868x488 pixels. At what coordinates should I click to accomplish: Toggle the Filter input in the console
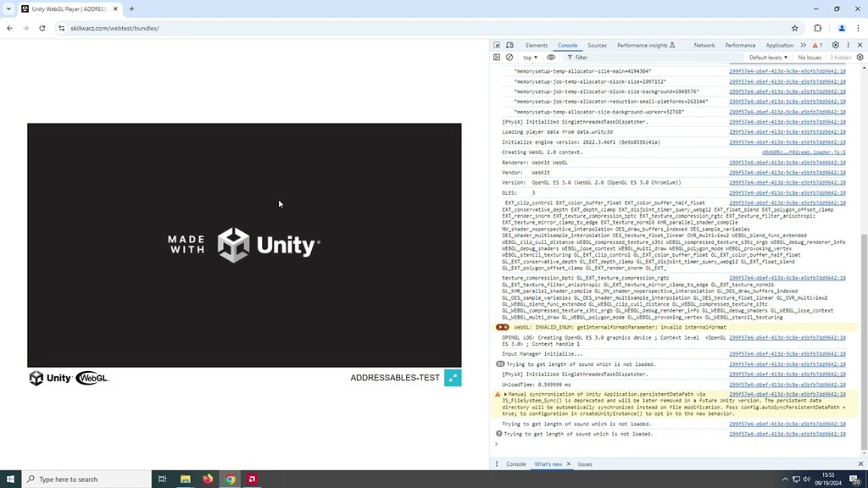tap(577, 57)
